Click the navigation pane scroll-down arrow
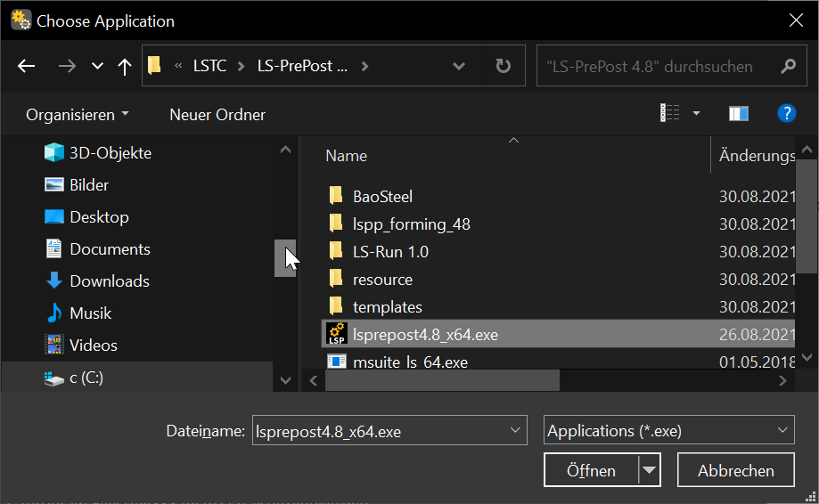The width and height of the screenshot is (819, 504). point(285,380)
